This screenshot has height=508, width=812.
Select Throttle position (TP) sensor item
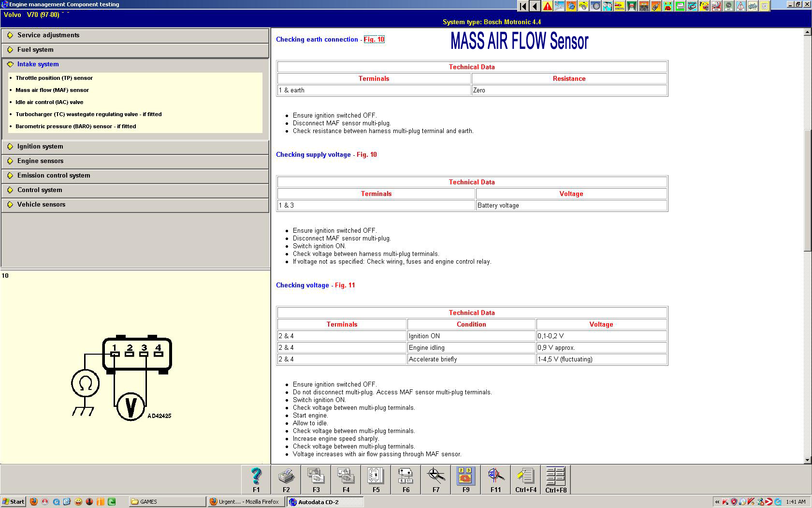(54, 78)
